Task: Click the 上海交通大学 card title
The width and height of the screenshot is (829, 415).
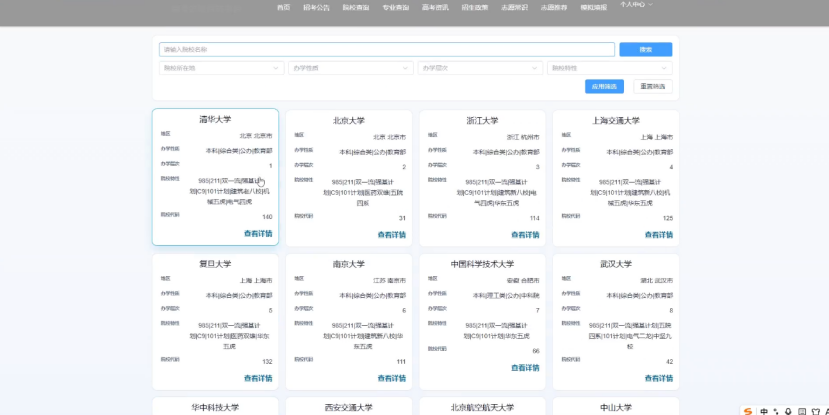Action: click(x=616, y=121)
